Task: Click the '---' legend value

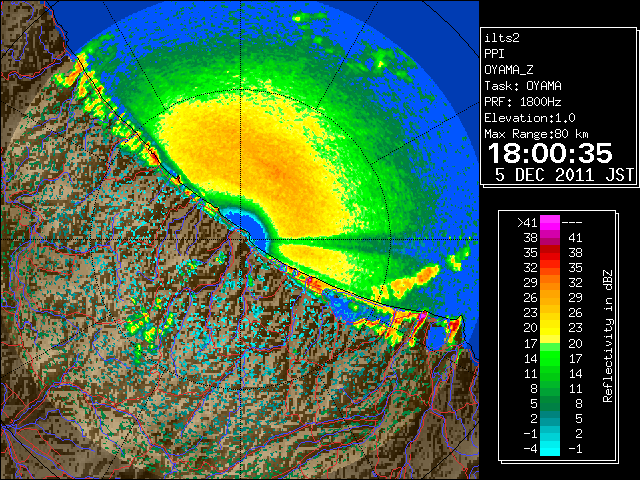Action: 572,222
